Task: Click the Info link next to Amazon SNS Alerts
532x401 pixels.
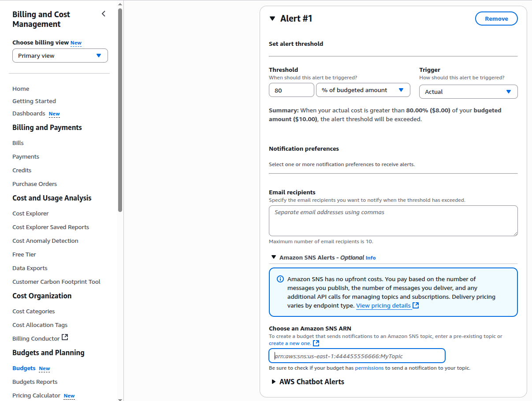Action: [x=371, y=257]
